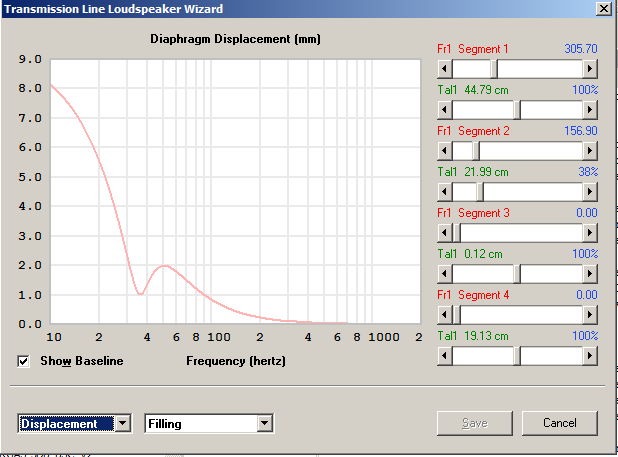Click the 38% filling value
This screenshot has width=618, height=457.
pos(588,172)
